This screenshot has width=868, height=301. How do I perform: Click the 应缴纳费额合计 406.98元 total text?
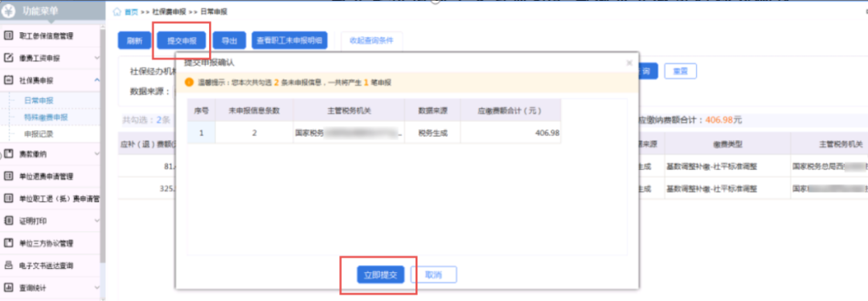click(690, 120)
